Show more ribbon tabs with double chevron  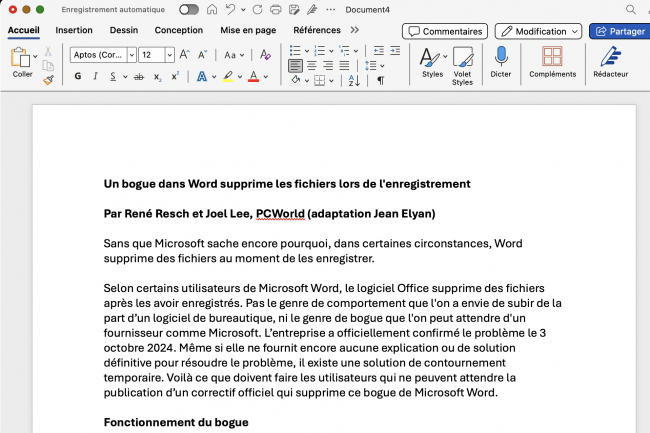click(354, 30)
